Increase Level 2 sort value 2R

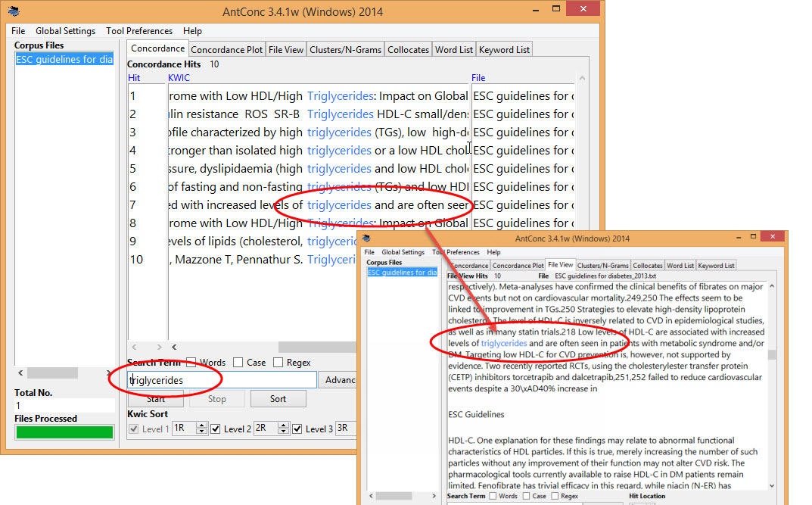pyautogui.click(x=283, y=426)
